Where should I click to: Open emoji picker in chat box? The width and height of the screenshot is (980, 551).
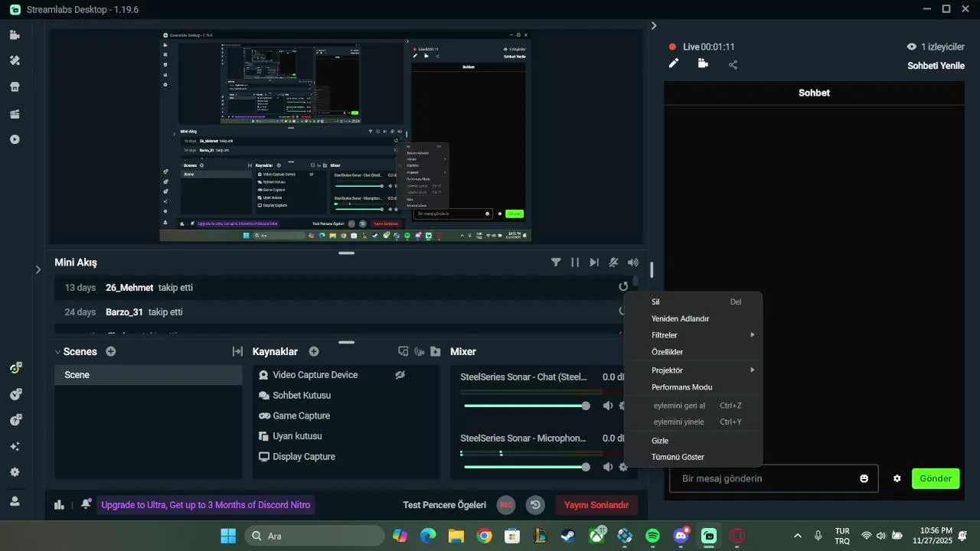click(864, 478)
